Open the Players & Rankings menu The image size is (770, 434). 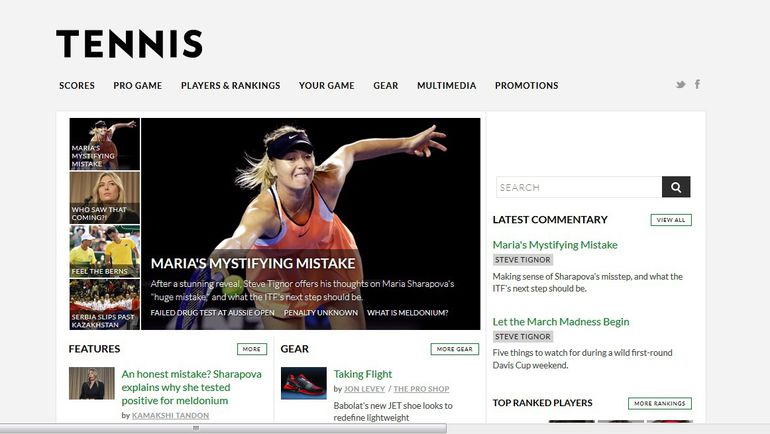point(230,85)
